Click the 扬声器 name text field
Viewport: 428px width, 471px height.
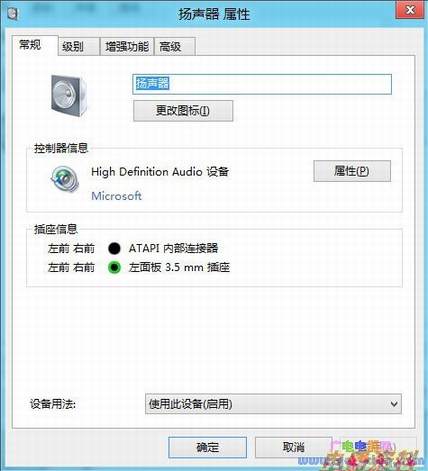[x=262, y=84]
